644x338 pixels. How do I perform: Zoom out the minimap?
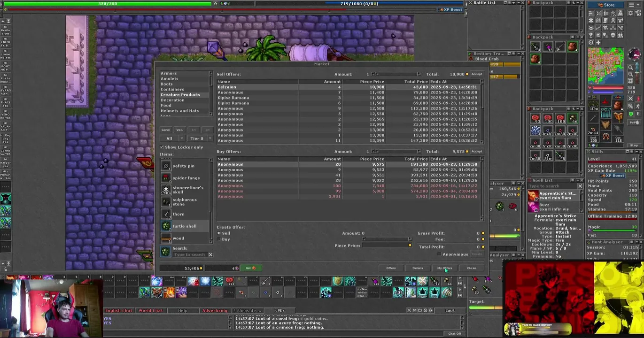pos(630,68)
